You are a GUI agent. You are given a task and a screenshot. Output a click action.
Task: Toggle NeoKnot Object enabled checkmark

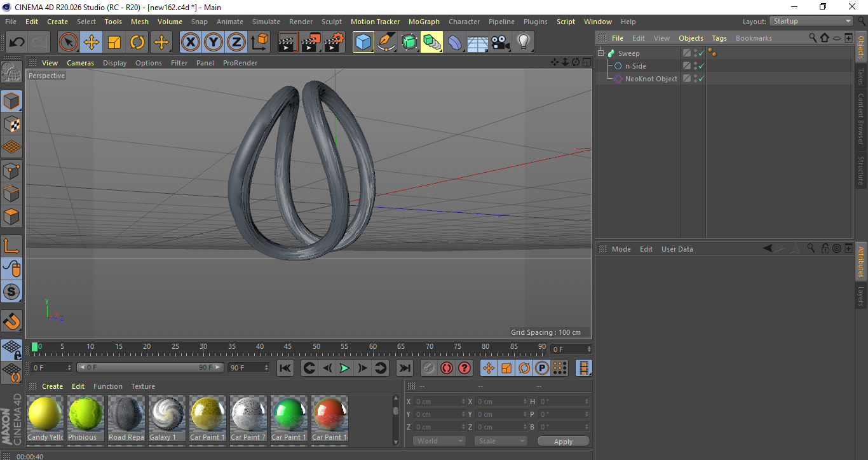tap(702, 79)
